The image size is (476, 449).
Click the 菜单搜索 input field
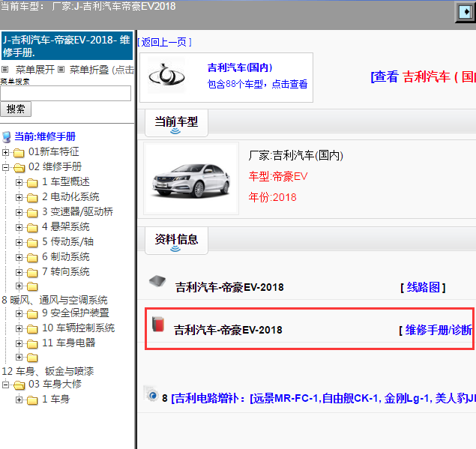(65, 93)
